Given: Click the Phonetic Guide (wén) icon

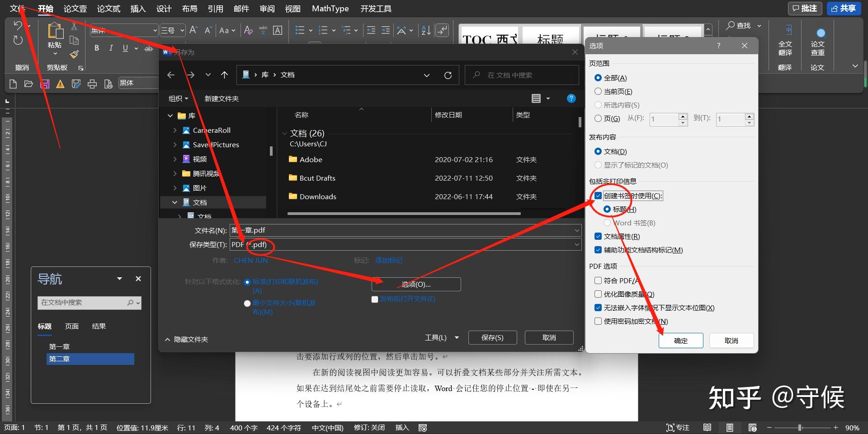Looking at the screenshot, I should (263, 30).
